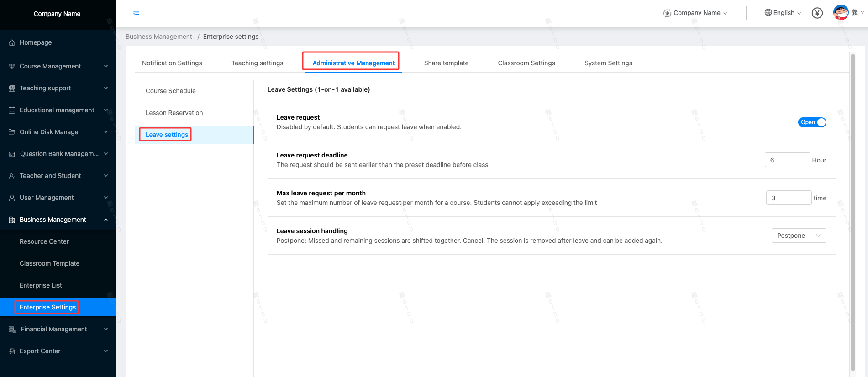Collapse the Business Management sidebar section
The height and width of the screenshot is (377, 868).
pos(106,220)
